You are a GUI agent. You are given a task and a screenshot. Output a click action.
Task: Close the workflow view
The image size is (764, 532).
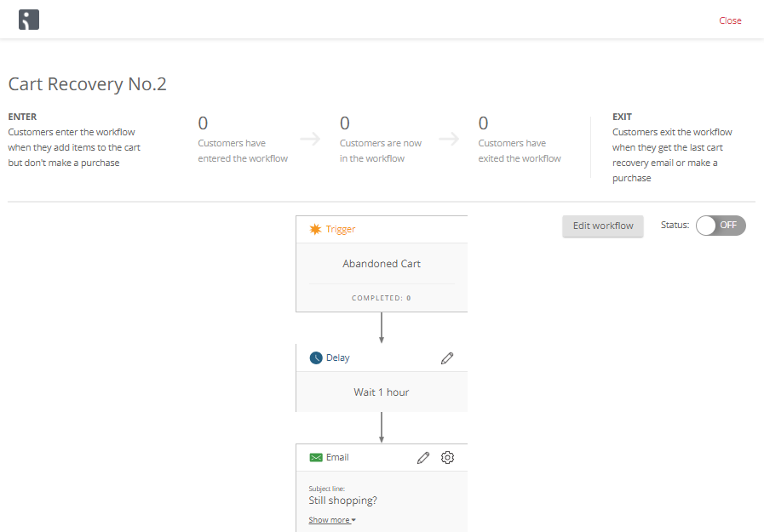tap(730, 20)
